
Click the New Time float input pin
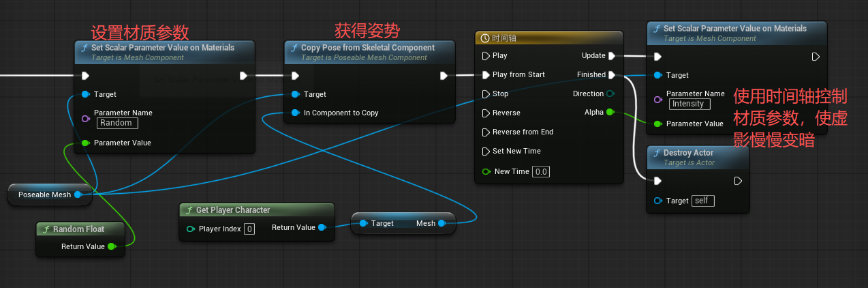coord(486,171)
